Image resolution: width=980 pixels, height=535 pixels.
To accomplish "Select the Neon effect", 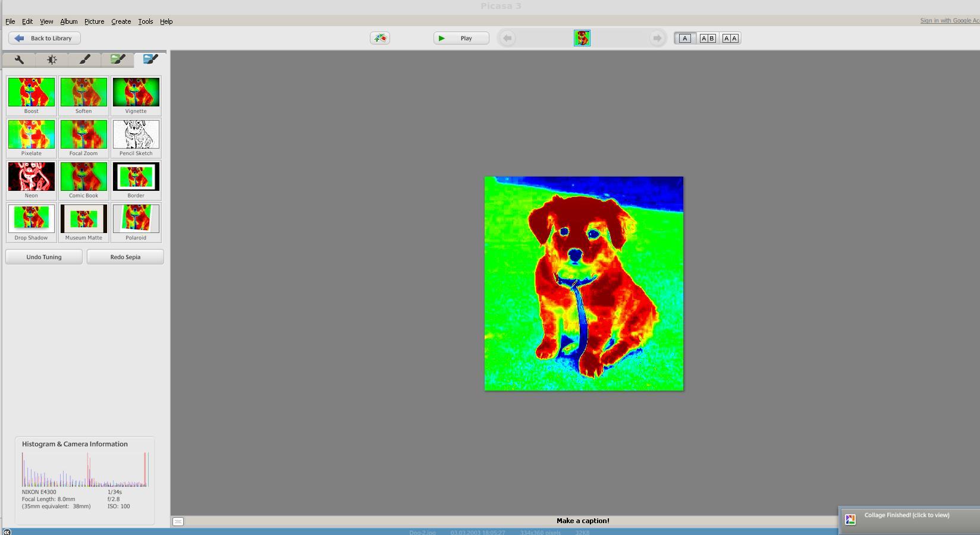I will [31, 177].
